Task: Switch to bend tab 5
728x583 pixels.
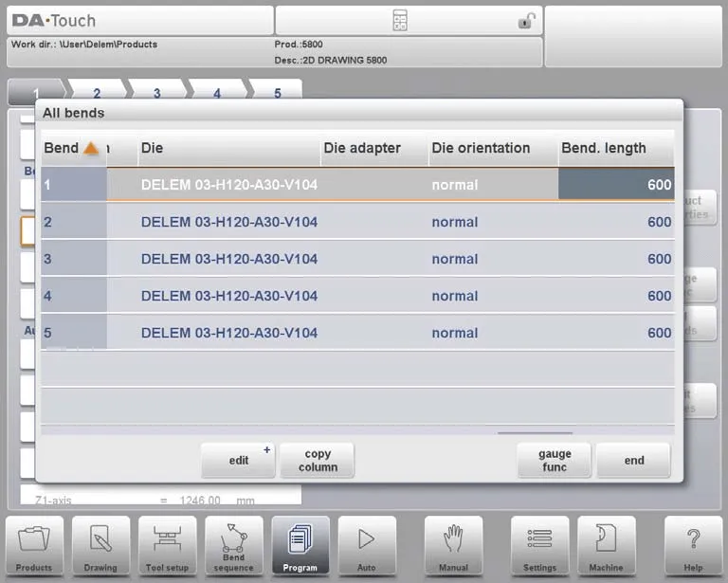Action: click(x=278, y=93)
